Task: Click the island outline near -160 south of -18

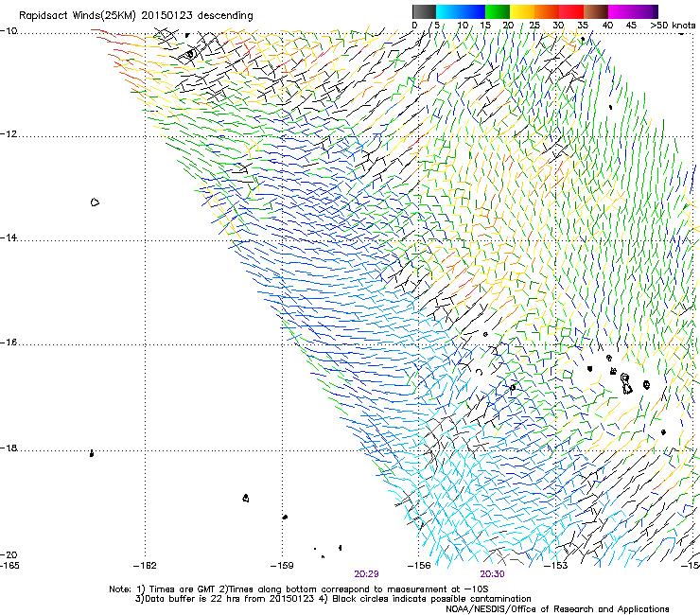Action: pos(246,498)
